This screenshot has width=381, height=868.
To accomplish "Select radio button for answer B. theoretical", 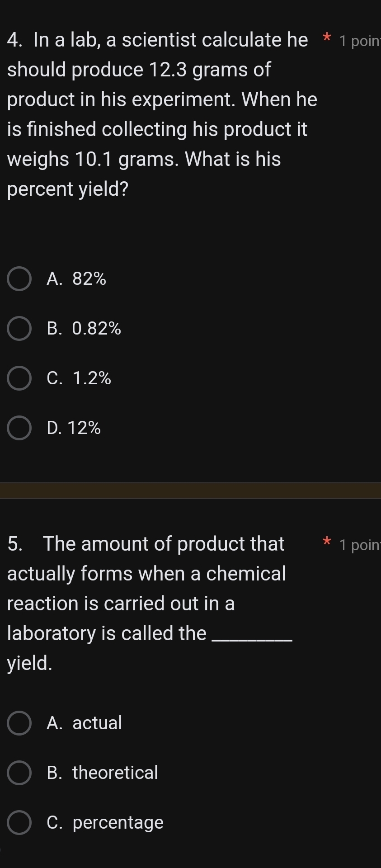I will click(19, 773).
